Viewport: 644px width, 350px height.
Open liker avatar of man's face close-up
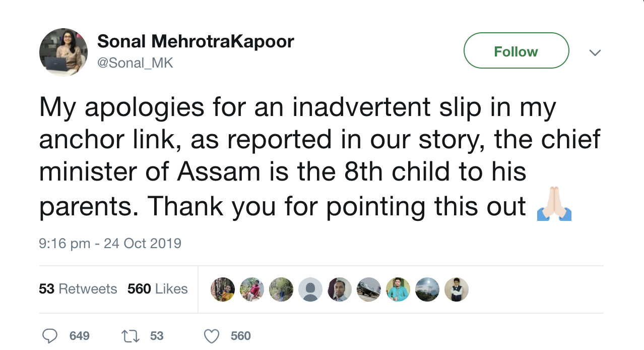(339, 289)
